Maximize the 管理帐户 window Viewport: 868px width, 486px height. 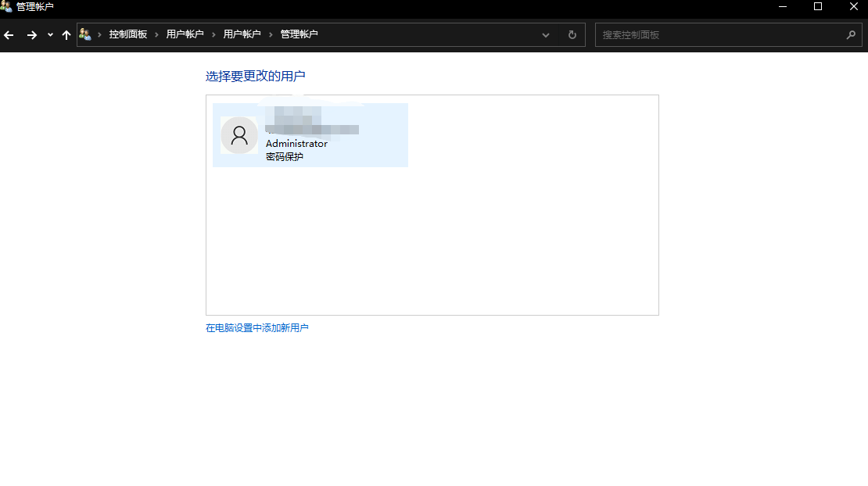818,6
